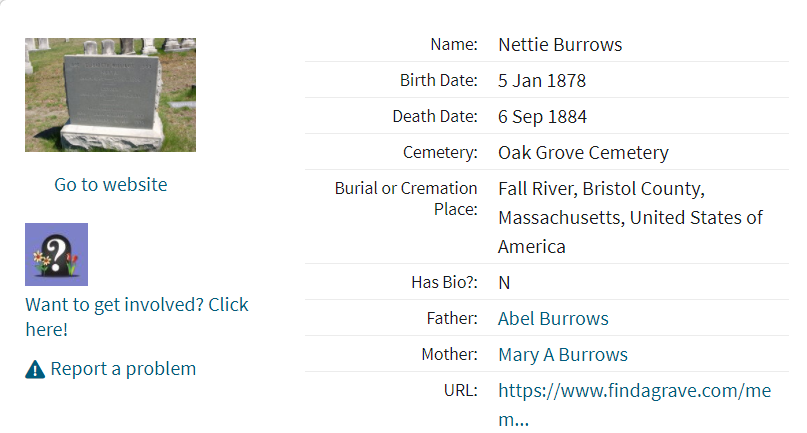
Task: Click the 'Mother:' field label
Action: tap(449, 354)
